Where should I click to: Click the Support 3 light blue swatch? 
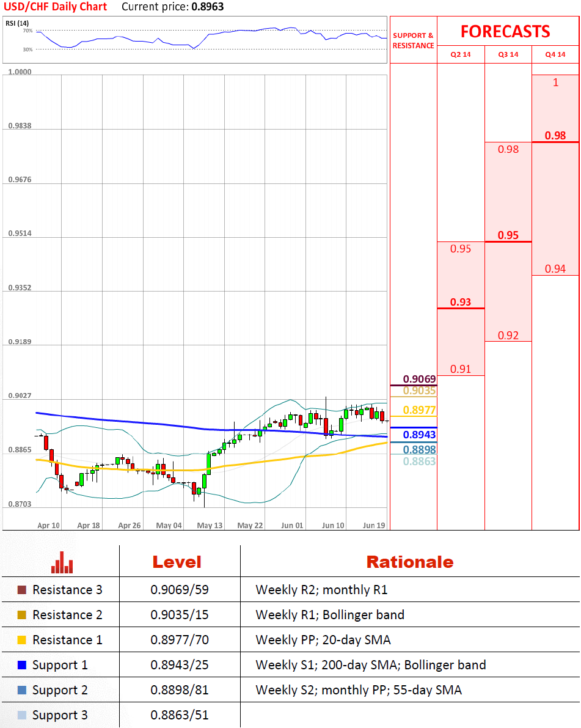pyautogui.click(x=22, y=715)
